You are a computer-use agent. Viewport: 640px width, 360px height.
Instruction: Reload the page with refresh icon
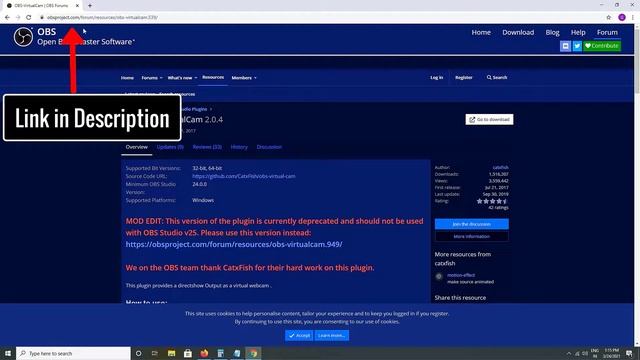(x=29, y=18)
